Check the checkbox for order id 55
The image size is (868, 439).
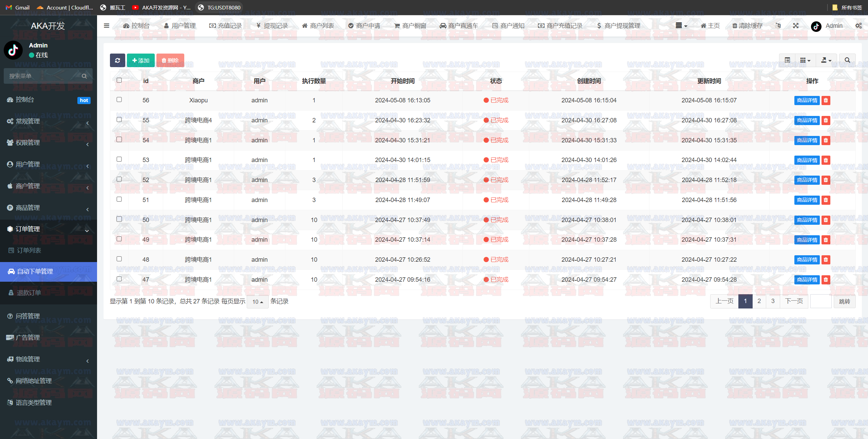click(119, 120)
